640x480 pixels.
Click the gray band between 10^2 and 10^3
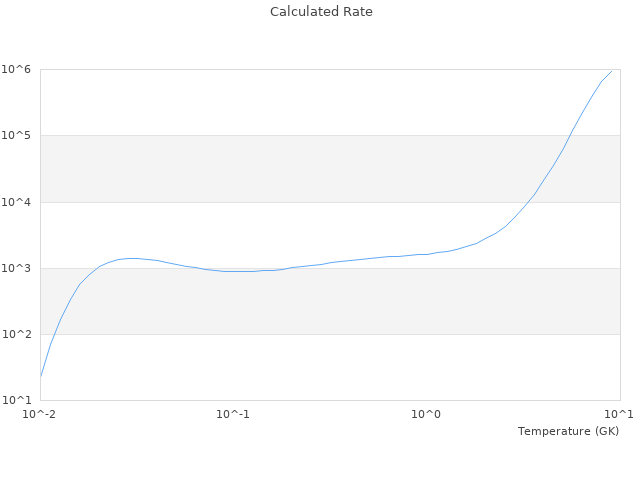[300, 301]
